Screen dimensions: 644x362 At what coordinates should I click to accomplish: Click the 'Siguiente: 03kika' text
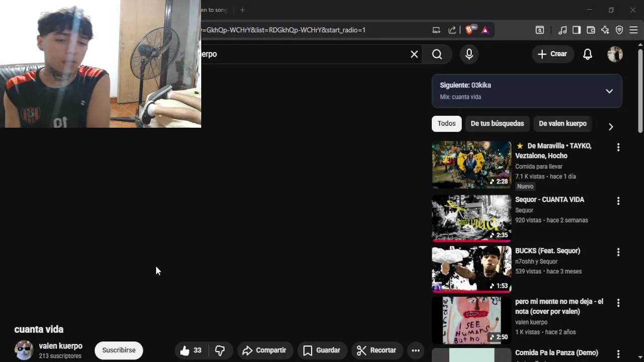coord(465,85)
